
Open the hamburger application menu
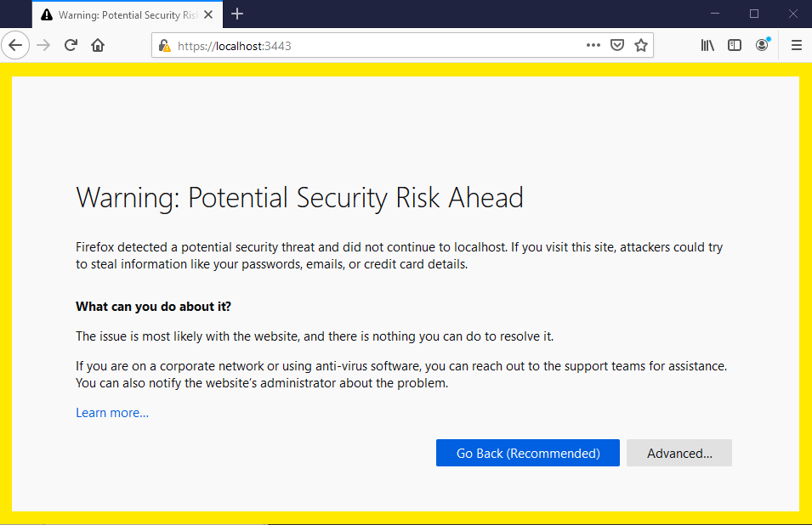click(797, 46)
